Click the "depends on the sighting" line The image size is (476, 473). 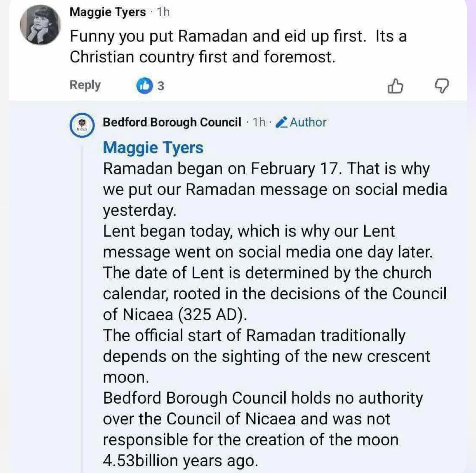pyautogui.click(x=266, y=357)
